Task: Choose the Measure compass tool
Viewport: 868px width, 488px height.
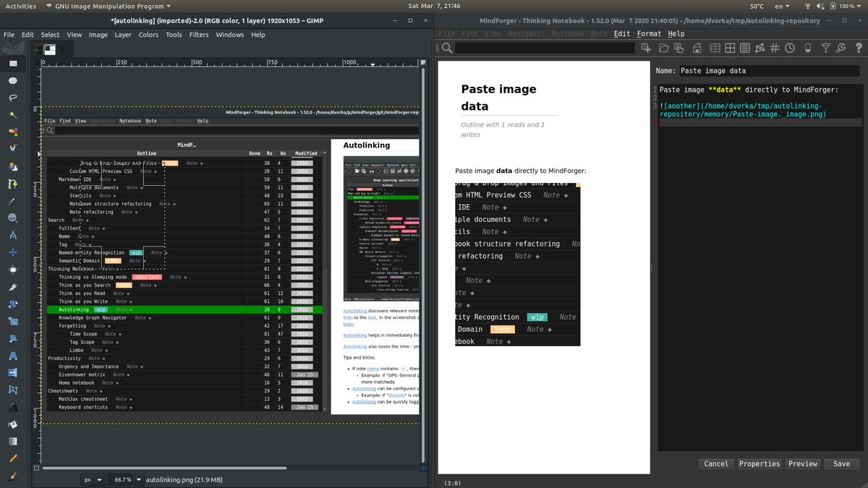Action: coord(12,235)
